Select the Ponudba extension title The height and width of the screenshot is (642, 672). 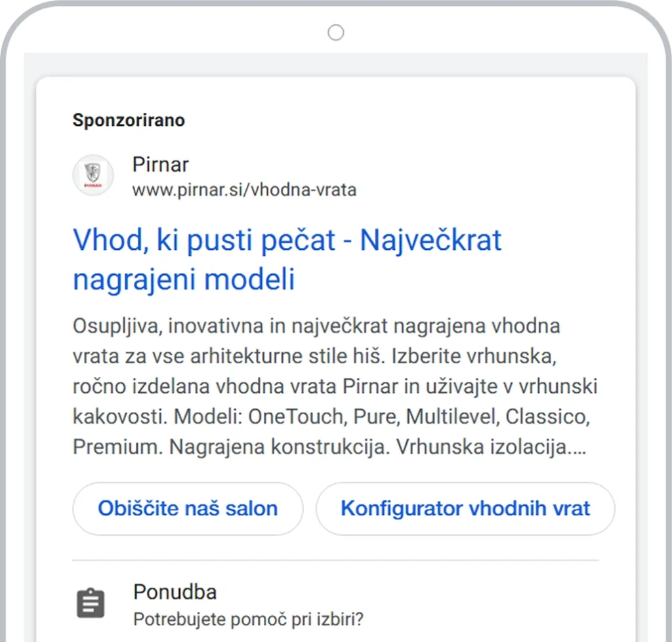point(175,592)
